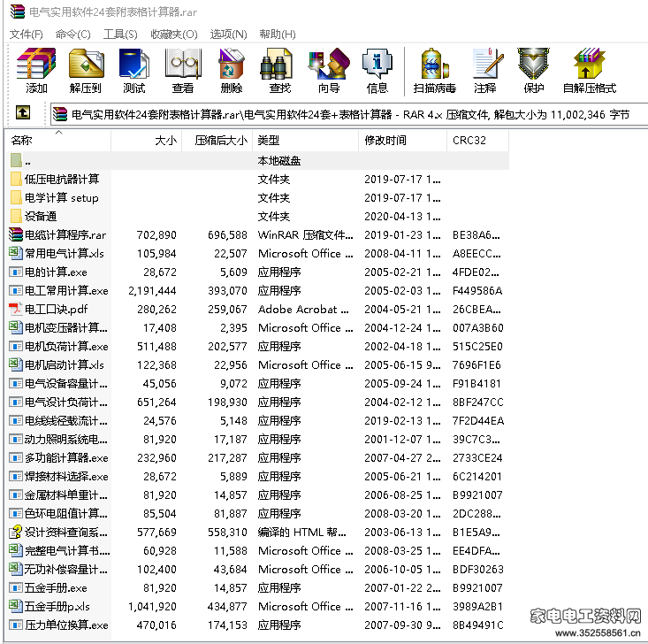Click CRC32 value F449586A
Screen dimensions: 648x644
477,291
